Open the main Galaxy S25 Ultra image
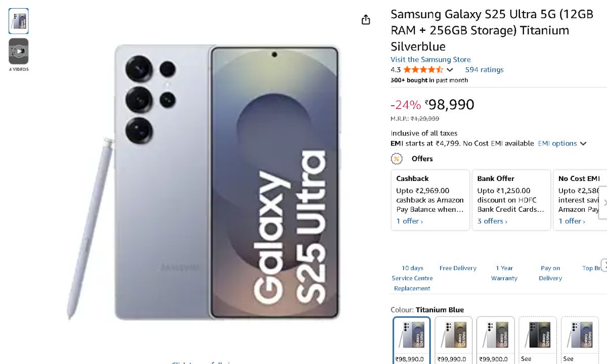The image size is (607, 364). (203, 182)
